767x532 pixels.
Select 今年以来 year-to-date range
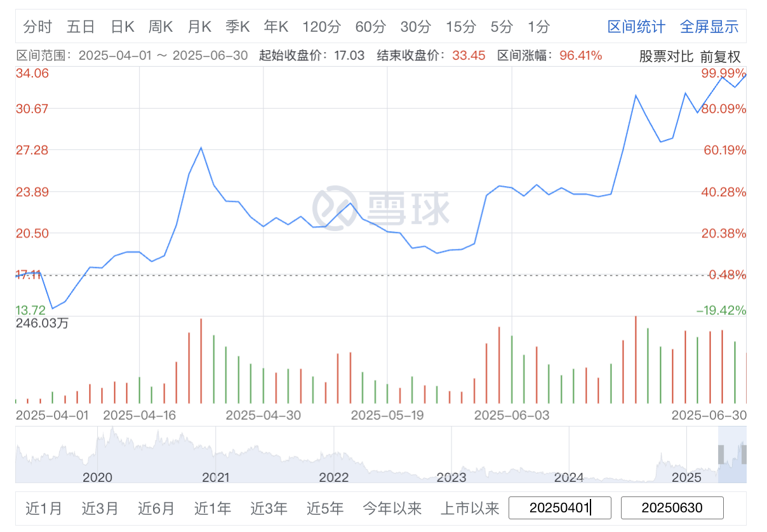click(392, 509)
